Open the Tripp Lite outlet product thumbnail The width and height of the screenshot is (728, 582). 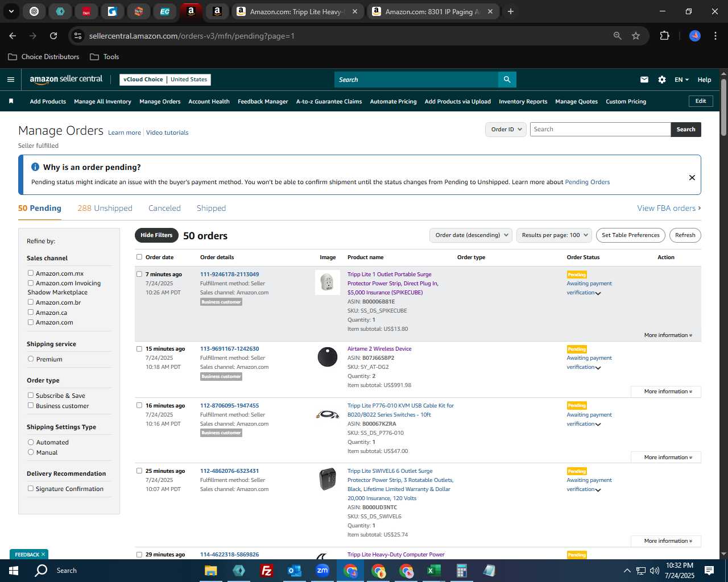(328, 282)
